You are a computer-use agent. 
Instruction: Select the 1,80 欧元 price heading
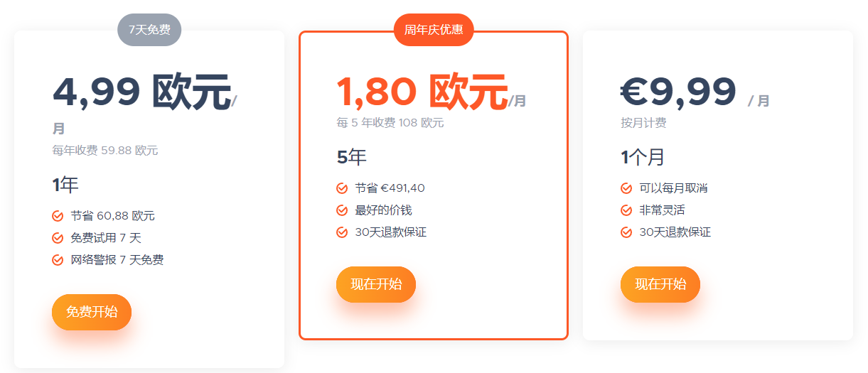[x=422, y=92]
